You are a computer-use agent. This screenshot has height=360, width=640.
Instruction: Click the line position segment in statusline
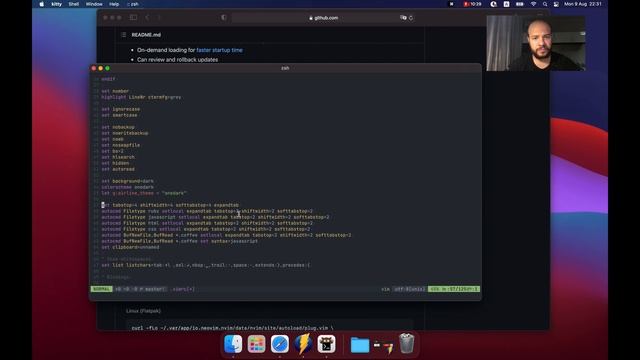[x=454, y=289]
